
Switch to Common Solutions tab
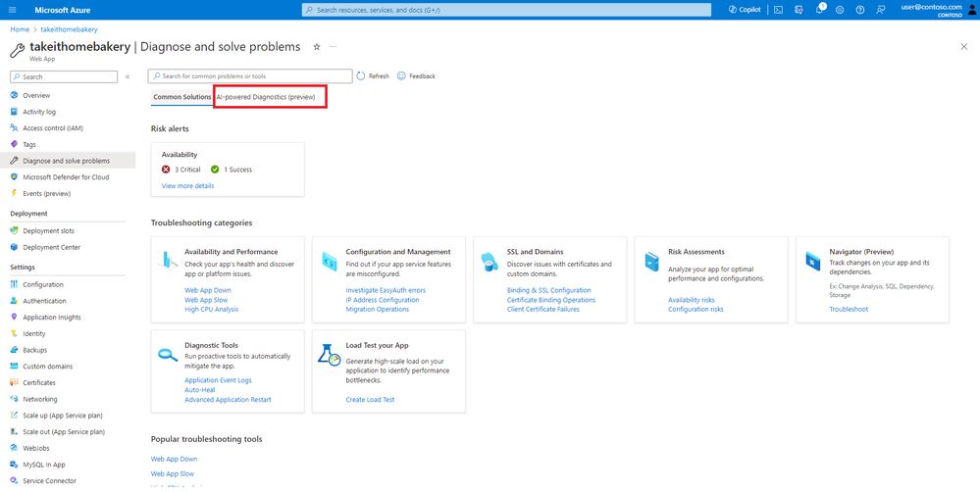pos(181,97)
